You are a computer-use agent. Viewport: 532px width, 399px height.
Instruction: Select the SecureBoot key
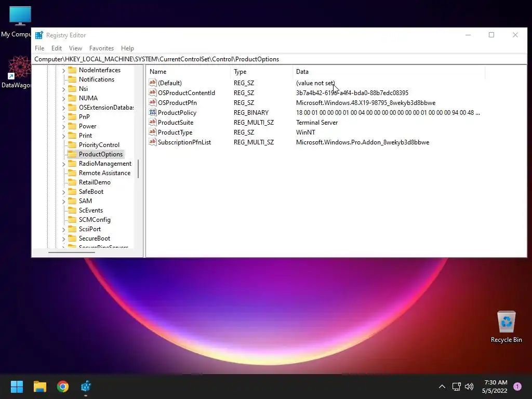point(95,238)
